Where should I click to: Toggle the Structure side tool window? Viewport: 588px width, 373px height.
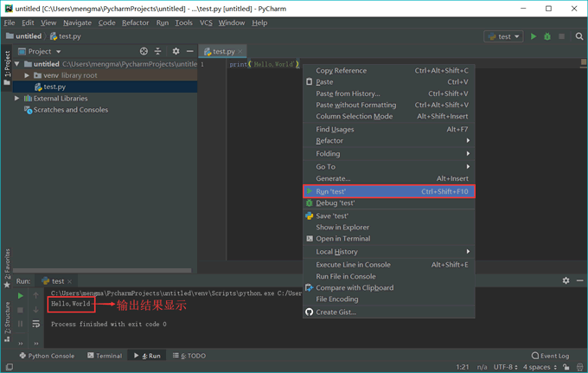7,318
